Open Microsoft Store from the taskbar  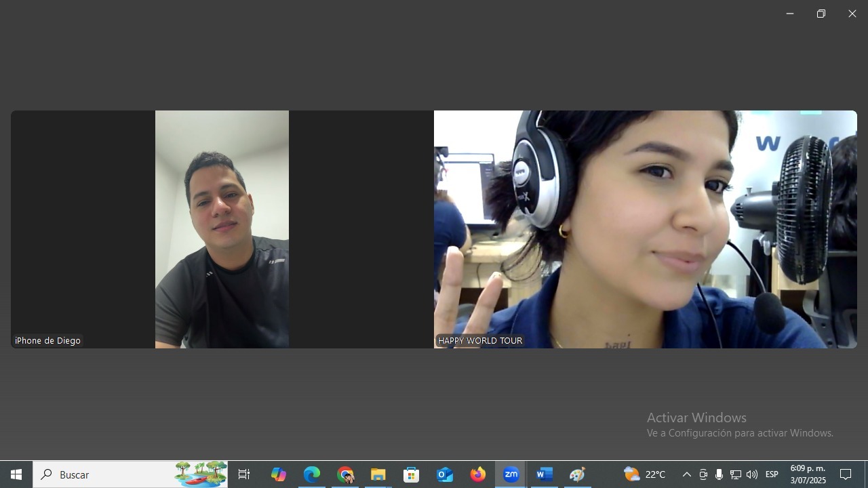[x=412, y=474]
